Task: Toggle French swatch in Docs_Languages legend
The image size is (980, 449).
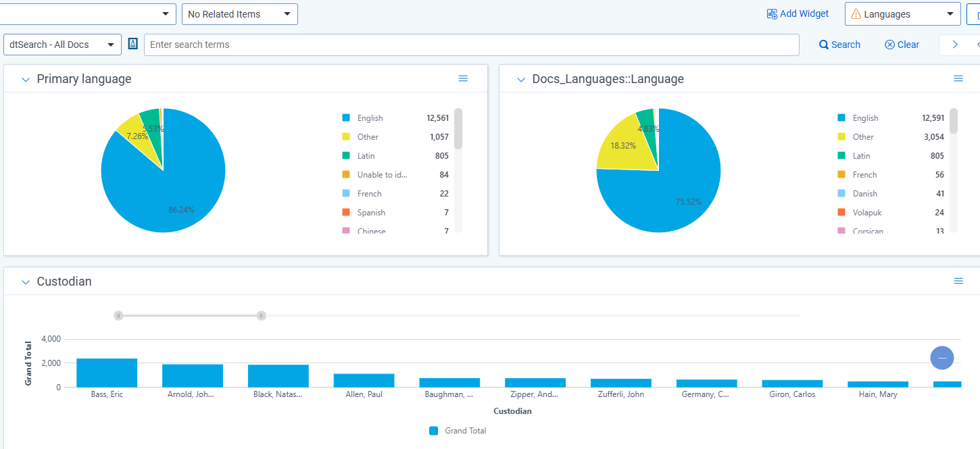Action: (x=841, y=174)
